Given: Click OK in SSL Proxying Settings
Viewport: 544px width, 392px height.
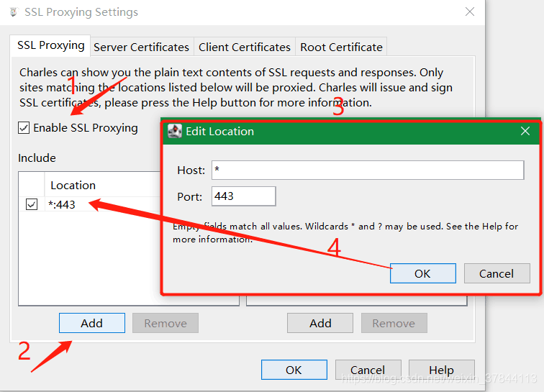Looking at the screenshot, I should click(x=294, y=370).
